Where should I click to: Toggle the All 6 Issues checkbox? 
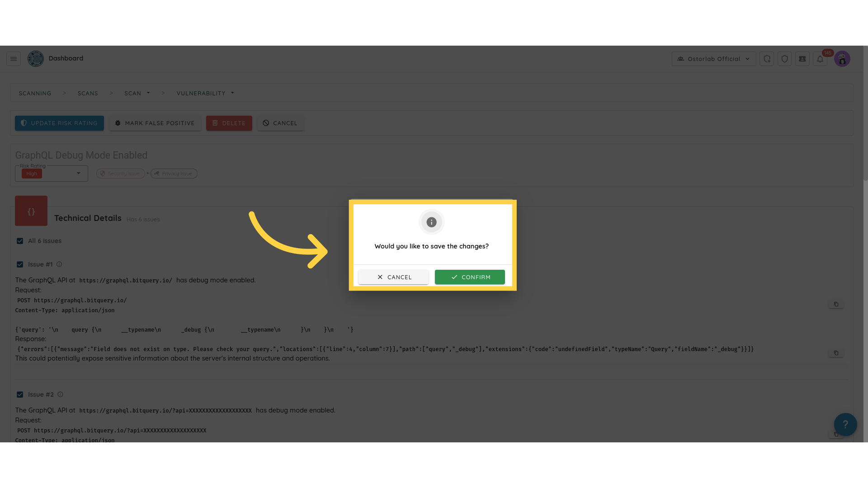(x=20, y=241)
